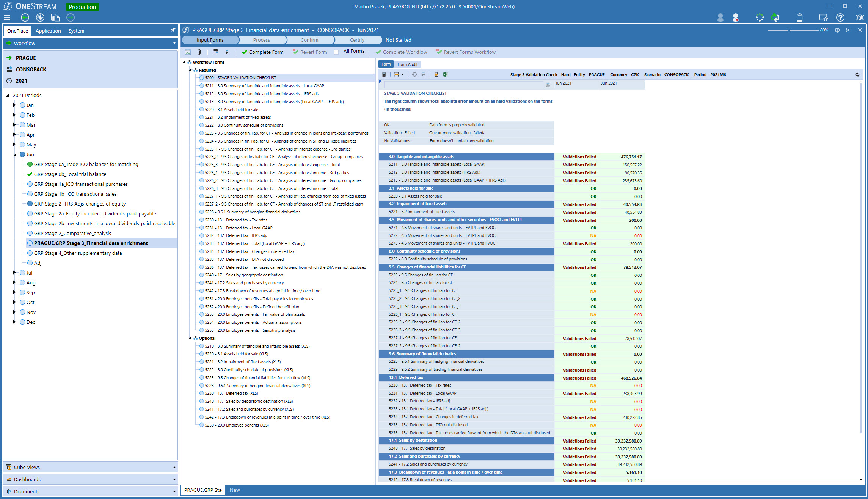This screenshot has width=868, height=499.
Task: Click the calculator icon in form toolbar
Action: point(384,75)
